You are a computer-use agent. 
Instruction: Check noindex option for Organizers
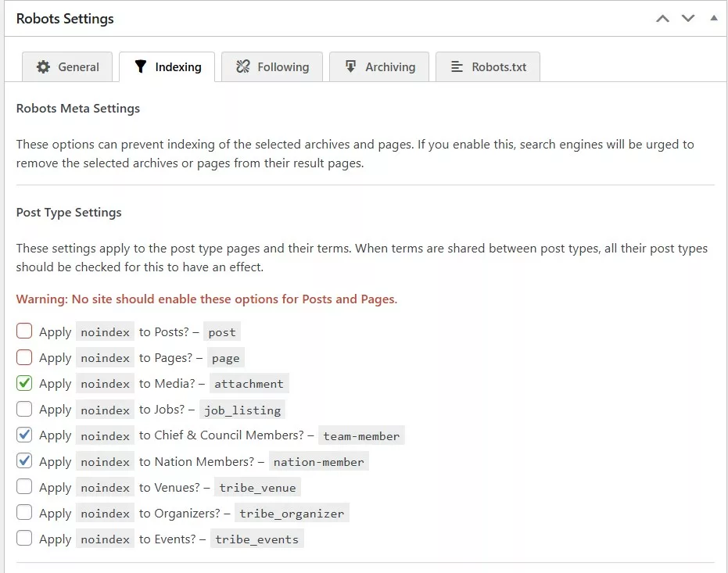click(x=24, y=513)
